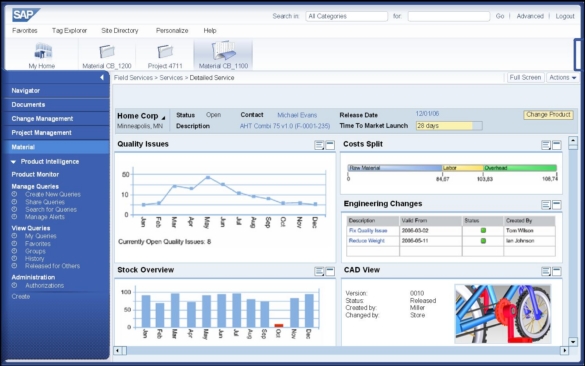Viewport: 585px width, 366px height.
Task: Click the Overhead cost segment
Action: pyautogui.click(x=520, y=168)
